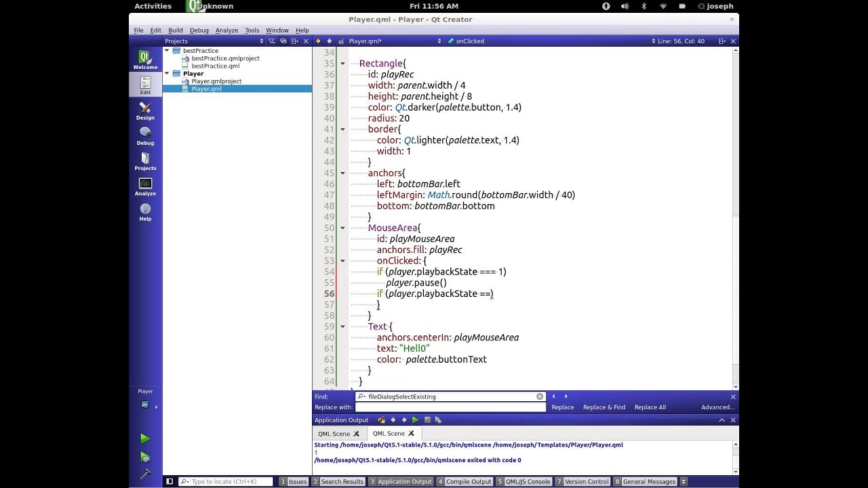Screen dimensions: 868x488
Task: Open the Tools menu
Action: tap(252, 30)
